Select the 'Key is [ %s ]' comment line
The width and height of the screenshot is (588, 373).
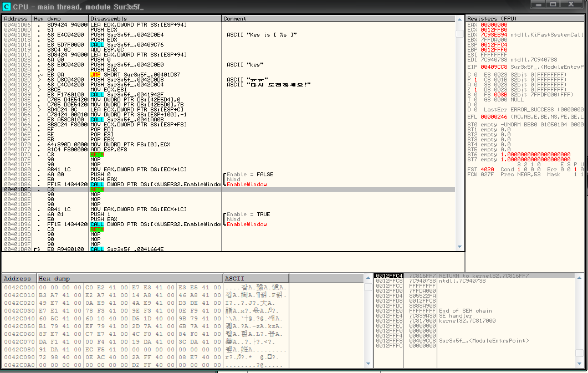click(262, 35)
